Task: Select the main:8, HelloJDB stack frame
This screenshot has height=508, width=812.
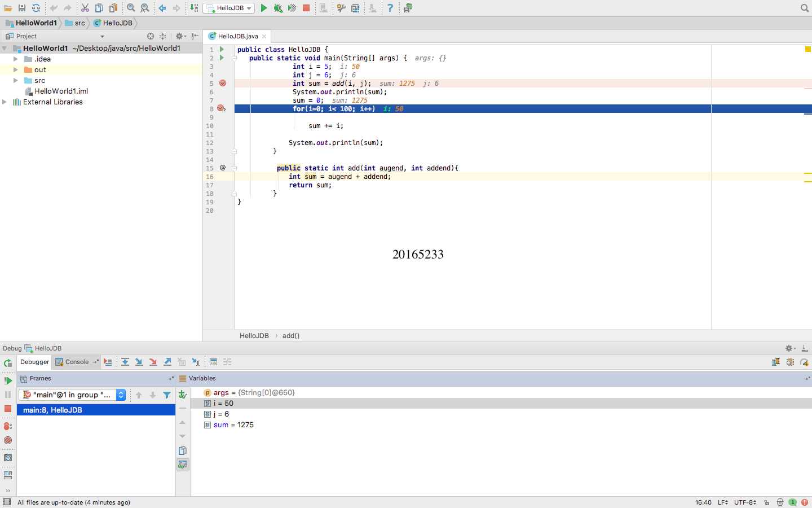Action: [96, 410]
